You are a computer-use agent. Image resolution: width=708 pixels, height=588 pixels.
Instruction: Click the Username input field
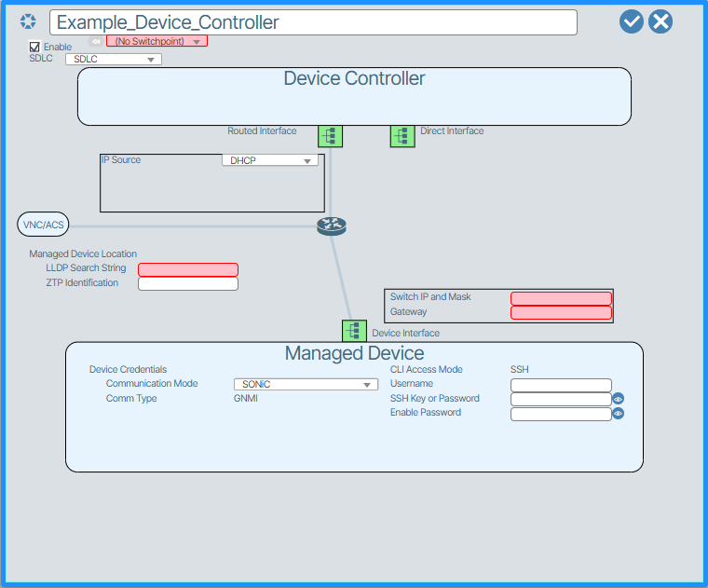(561, 385)
